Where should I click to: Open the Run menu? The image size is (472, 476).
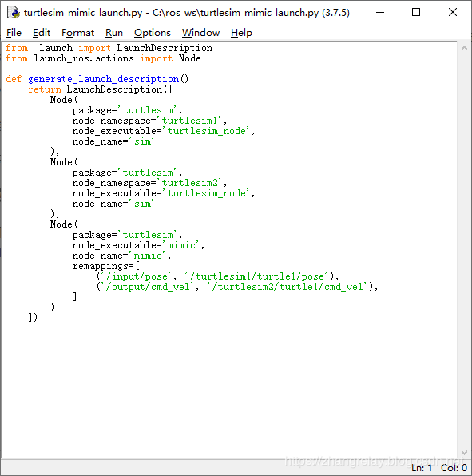click(x=114, y=33)
